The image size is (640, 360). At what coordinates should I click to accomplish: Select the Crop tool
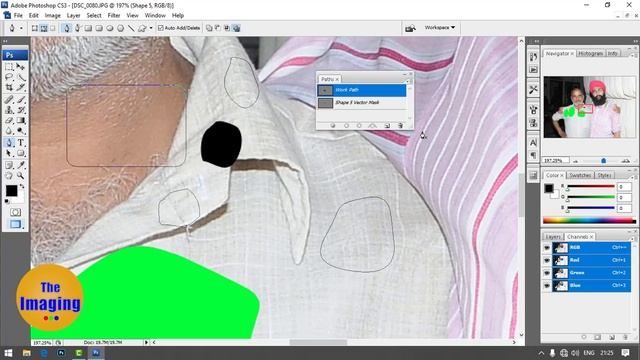tap(9, 87)
